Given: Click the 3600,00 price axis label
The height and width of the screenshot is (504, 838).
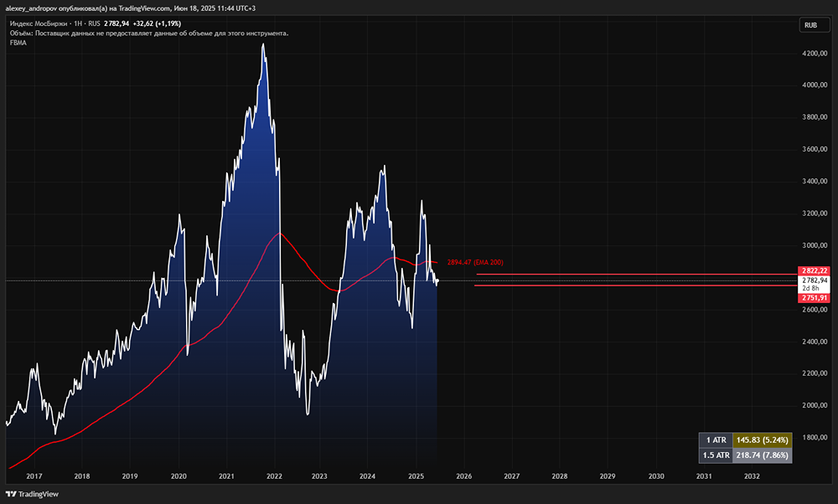Looking at the screenshot, I should coord(815,149).
